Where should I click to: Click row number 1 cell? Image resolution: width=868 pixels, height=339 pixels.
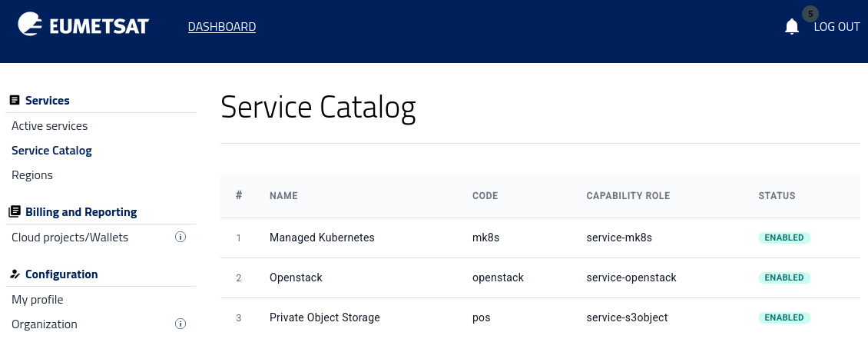tap(239, 238)
